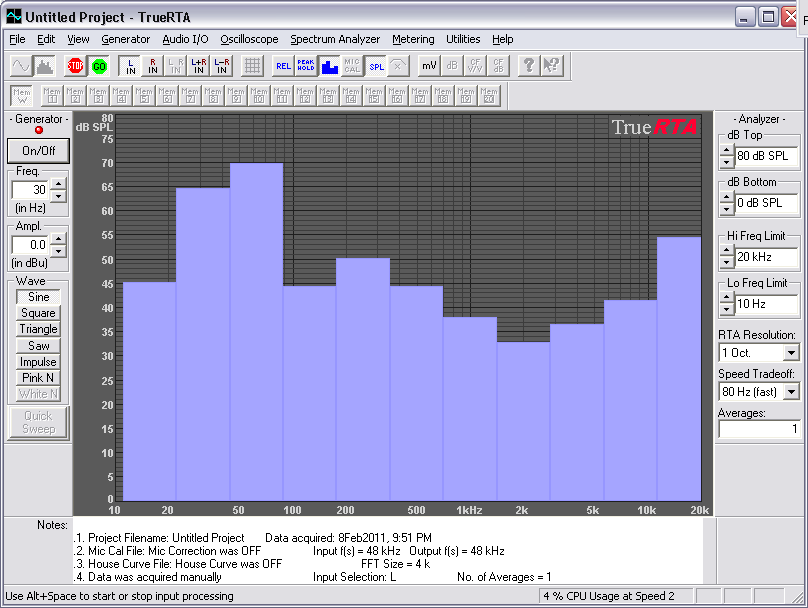Screen dimensions: 808x608
Task: Select the oscilloscope sine wave icon
Action: 21,66
